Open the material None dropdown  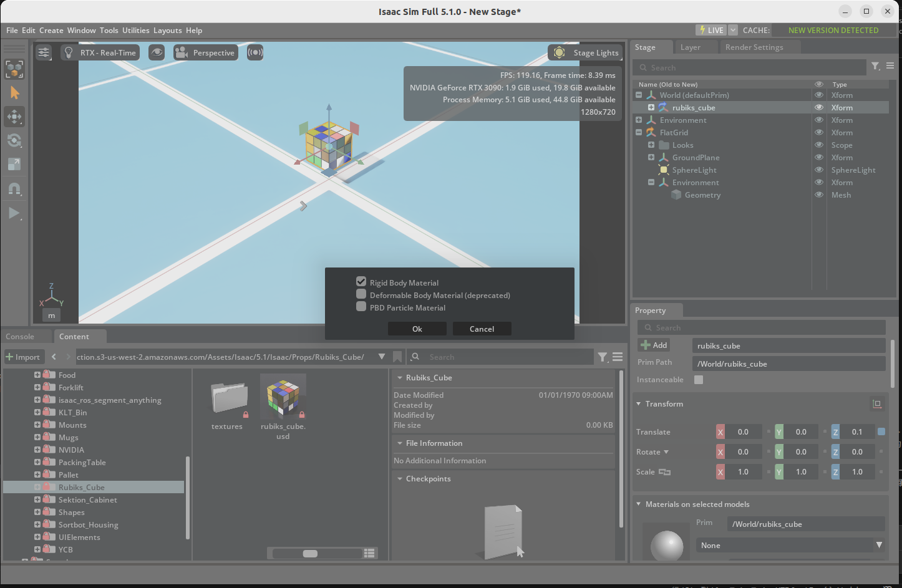(x=790, y=546)
